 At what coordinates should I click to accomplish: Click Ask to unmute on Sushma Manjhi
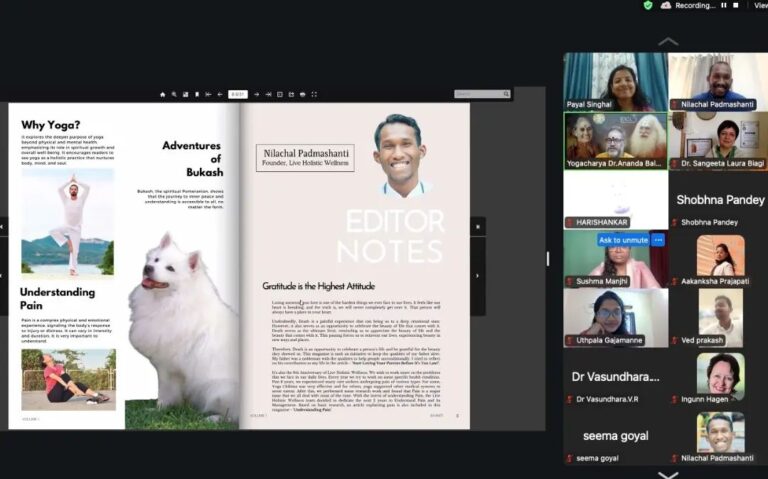tap(622, 240)
